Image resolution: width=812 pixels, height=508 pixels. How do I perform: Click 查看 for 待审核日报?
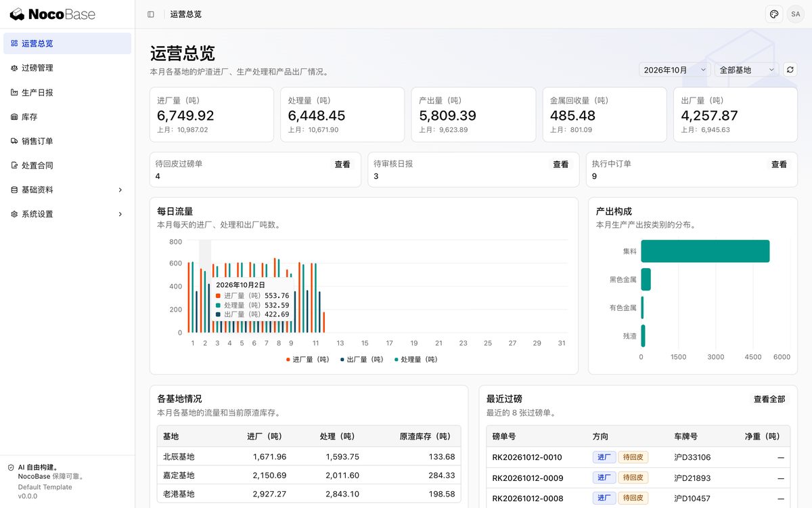[x=561, y=164]
